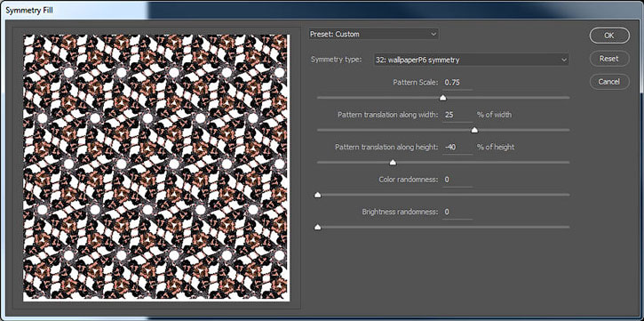The height and width of the screenshot is (321, 644).
Task: Click the Color randomness value field
Action: [457, 180]
